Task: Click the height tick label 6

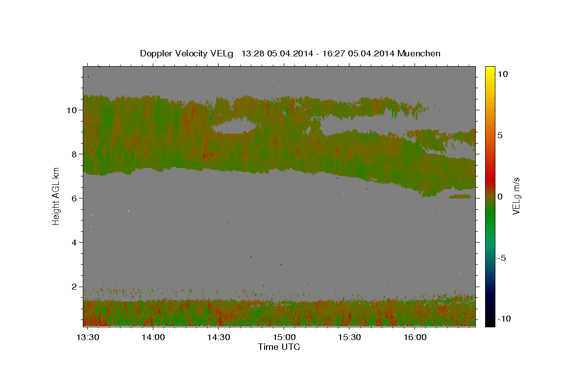Action: 74,198
